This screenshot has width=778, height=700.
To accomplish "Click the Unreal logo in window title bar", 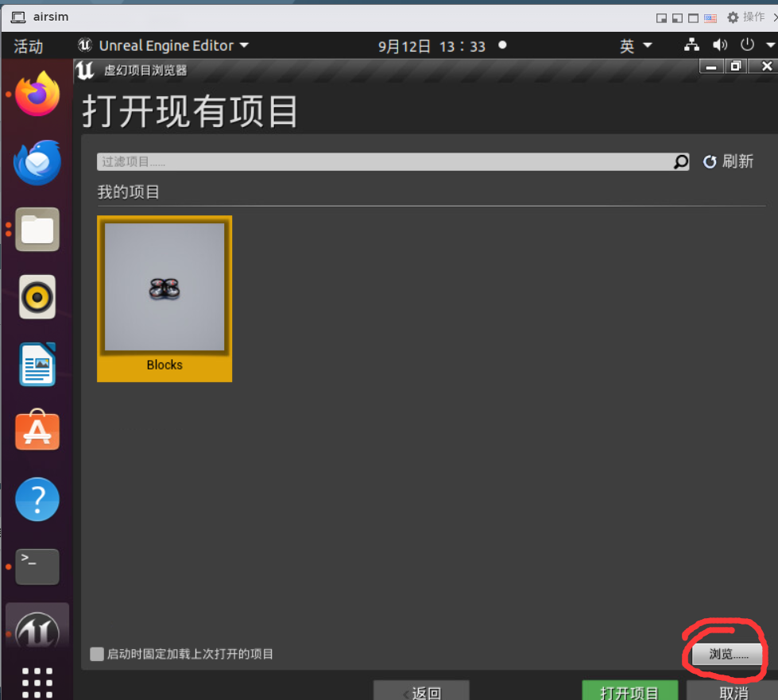I will (x=85, y=70).
